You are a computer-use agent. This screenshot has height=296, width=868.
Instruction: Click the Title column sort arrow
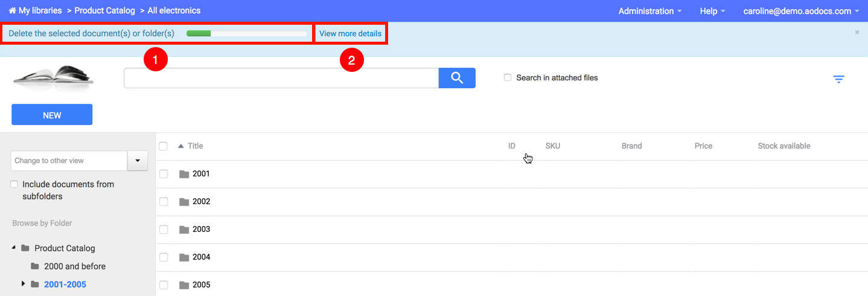pyautogui.click(x=181, y=146)
